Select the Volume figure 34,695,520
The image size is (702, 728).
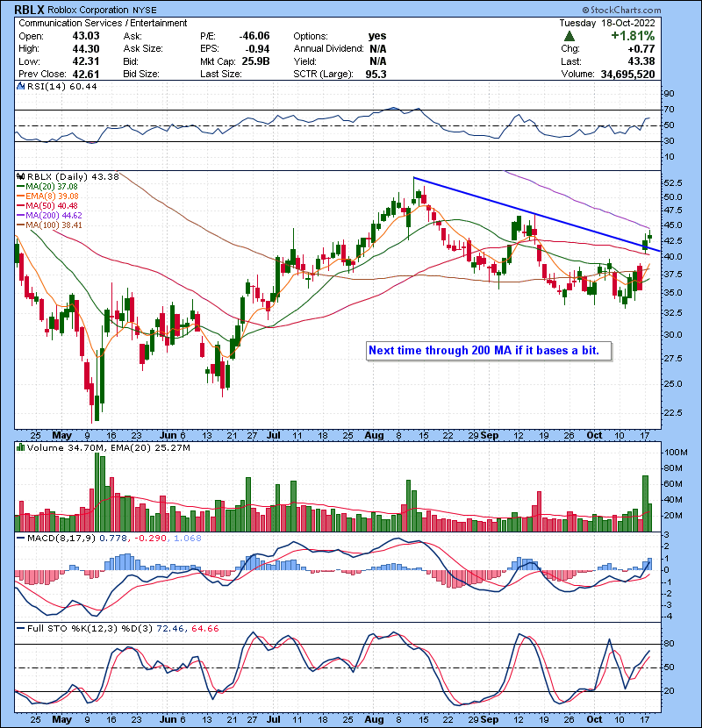pos(627,74)
